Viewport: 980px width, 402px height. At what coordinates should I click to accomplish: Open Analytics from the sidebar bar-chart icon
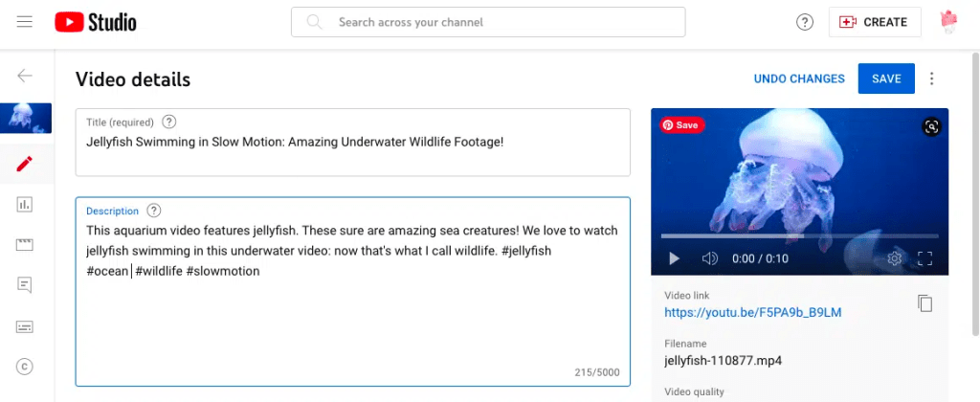point(25,204)
